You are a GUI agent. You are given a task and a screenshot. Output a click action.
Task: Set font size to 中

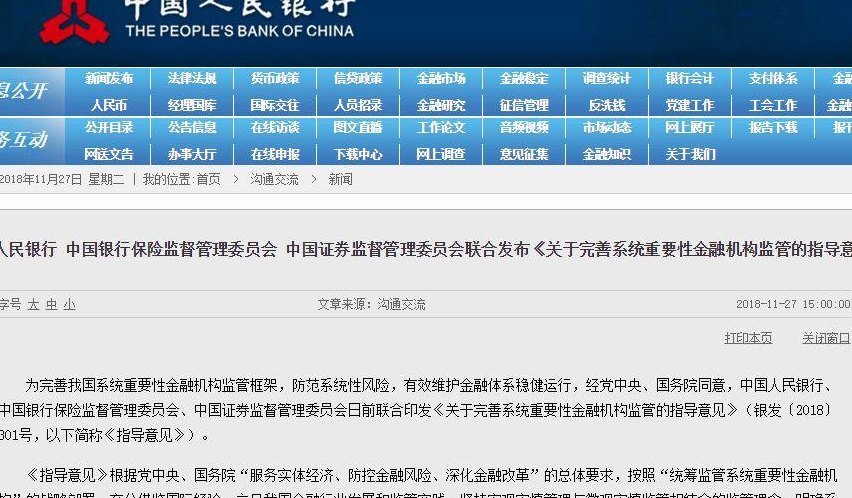coord(52,304)
